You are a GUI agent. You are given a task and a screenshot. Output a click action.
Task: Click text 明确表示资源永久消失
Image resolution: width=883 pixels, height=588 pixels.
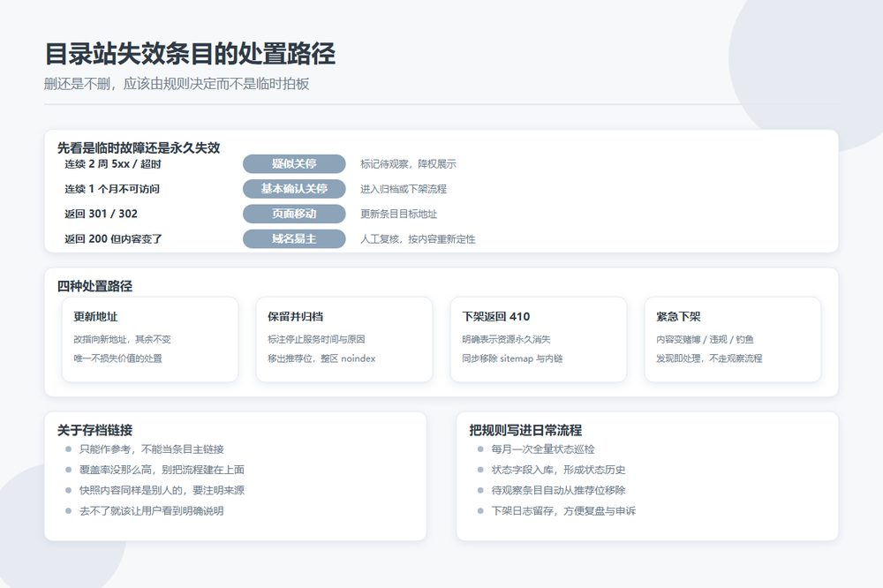(x=506, y=339)
